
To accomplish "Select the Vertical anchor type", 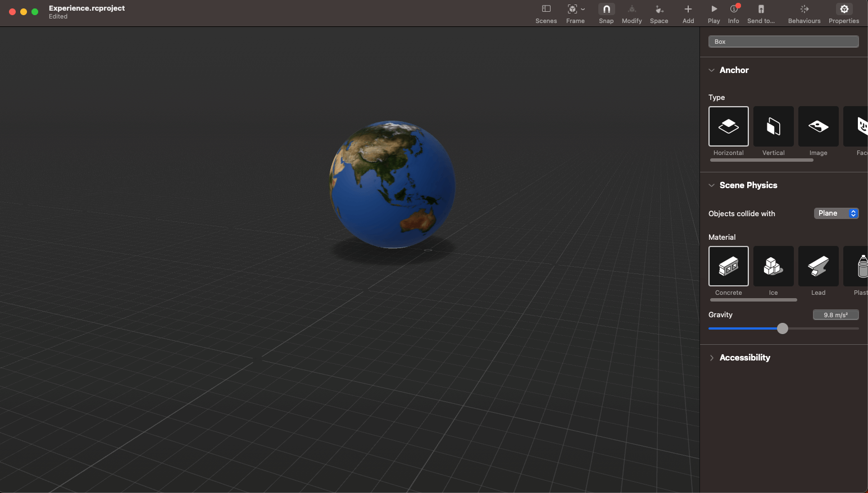I will pos(774,126).
